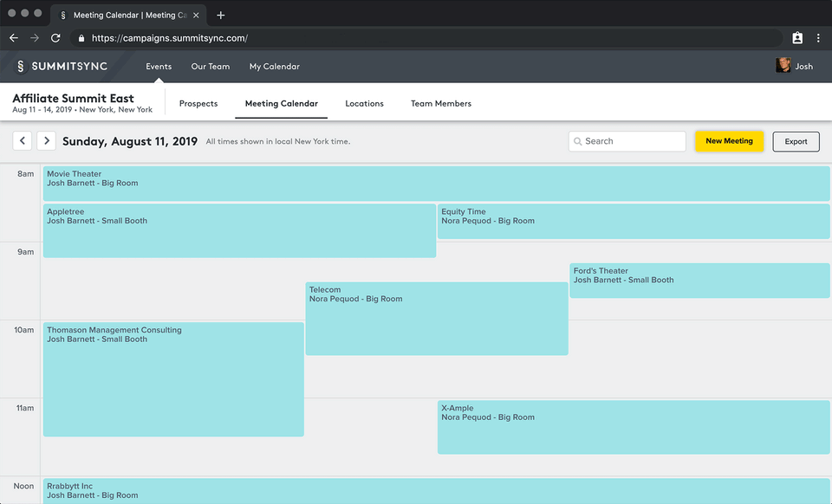Go to next day with right chevron
This screenshot has width=832, height=504.
pyautogui.click(x=47, y=141)
